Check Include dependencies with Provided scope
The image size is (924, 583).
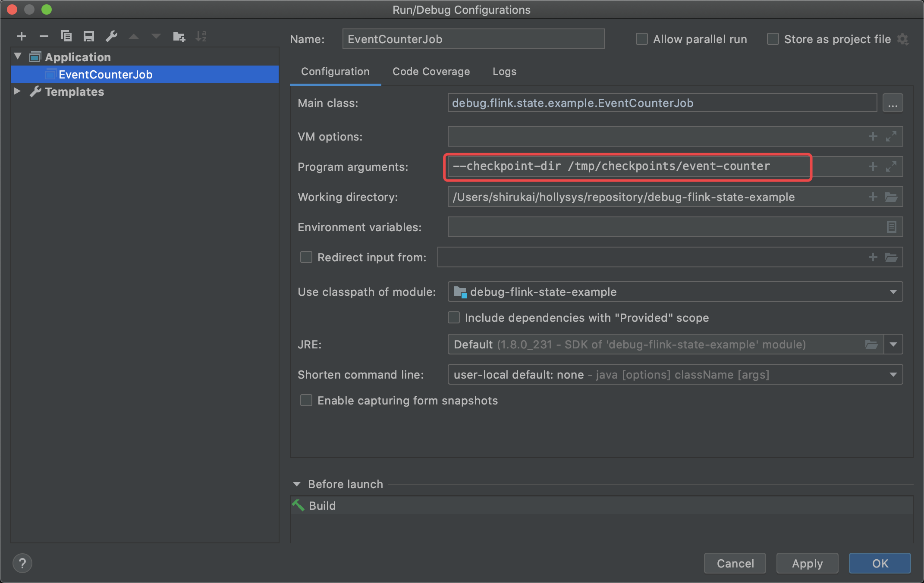click(454, 318)
